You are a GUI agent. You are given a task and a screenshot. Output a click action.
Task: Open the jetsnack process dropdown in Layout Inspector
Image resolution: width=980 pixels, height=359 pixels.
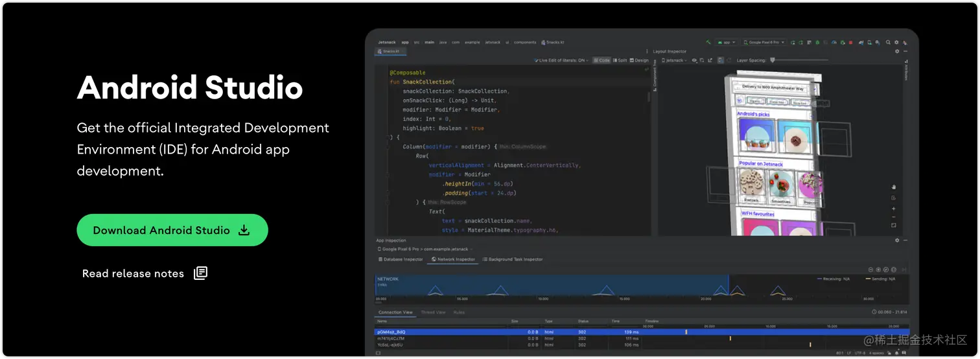[x=674, y=60]
